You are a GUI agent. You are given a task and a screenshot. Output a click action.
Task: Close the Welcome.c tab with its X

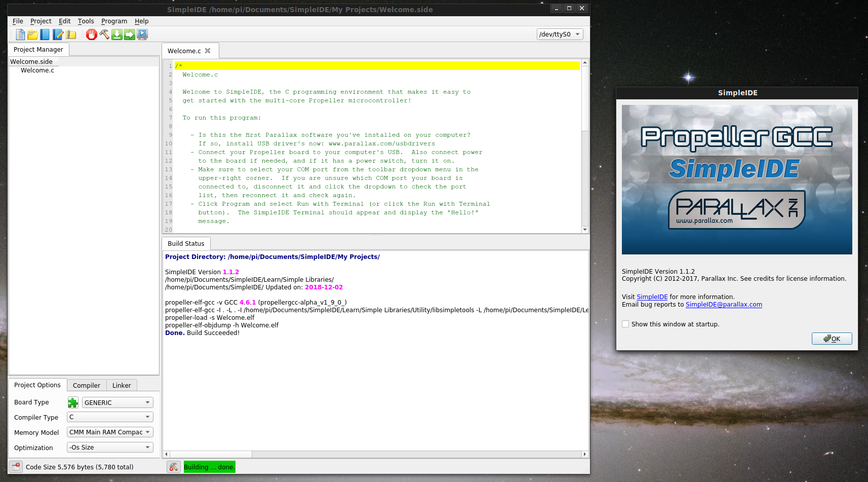click(x=208, y=51)
